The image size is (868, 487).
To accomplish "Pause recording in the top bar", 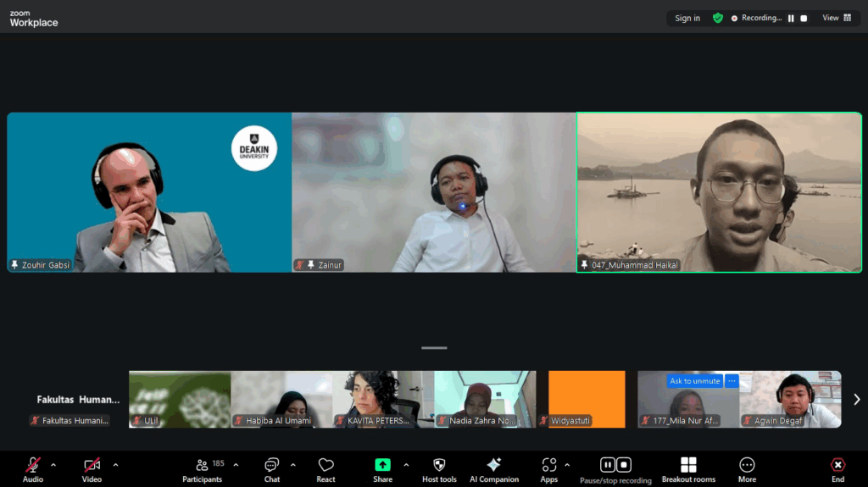I will [791, 18].
